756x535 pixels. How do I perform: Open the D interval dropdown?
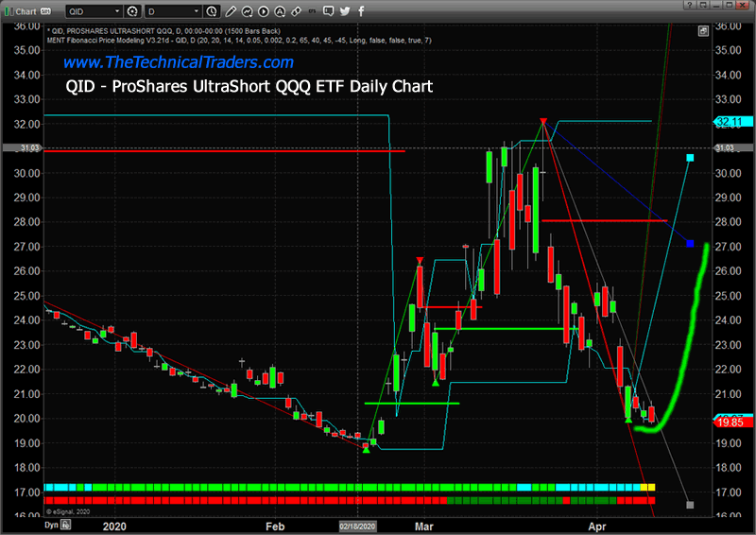[x=197, y=11]
